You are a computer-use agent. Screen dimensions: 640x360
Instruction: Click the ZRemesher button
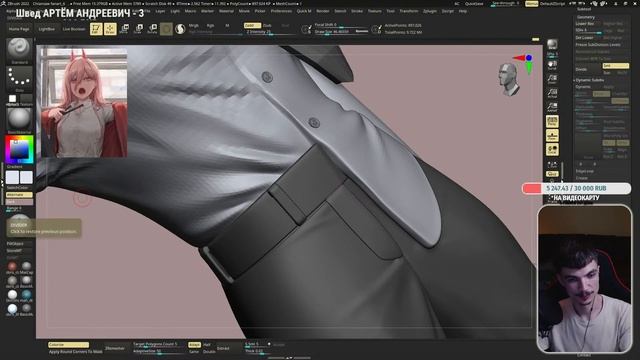coord(115,348)
